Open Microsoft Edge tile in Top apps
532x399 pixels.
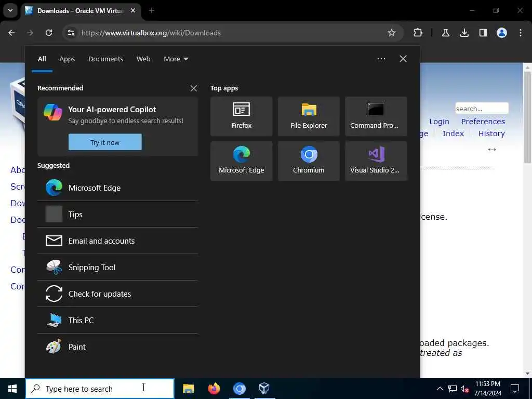point(241,161)
